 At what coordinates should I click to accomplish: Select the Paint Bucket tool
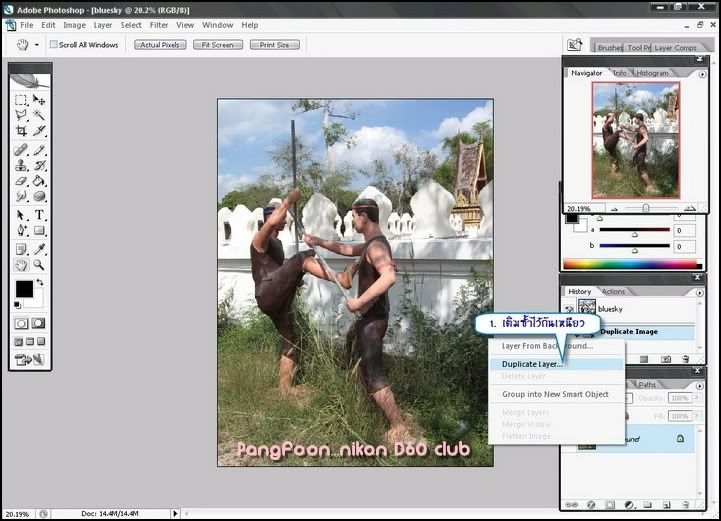(x=39, y=181)
